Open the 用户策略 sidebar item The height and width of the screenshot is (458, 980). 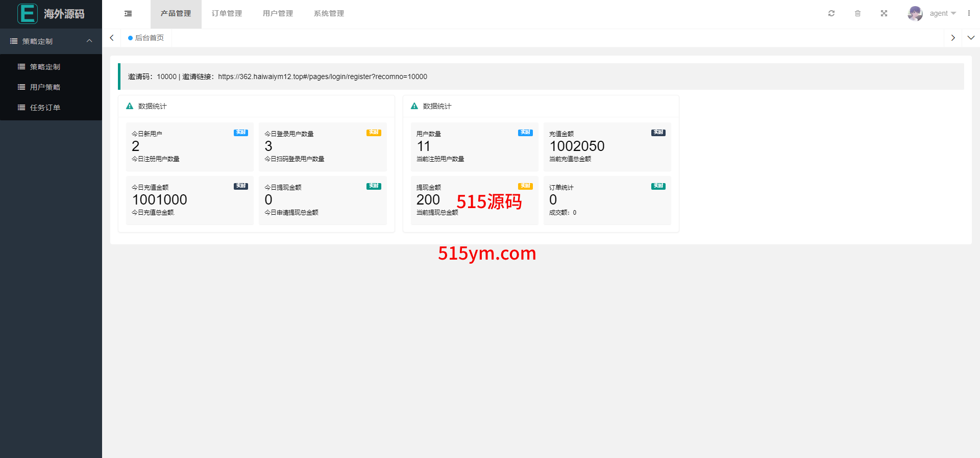pos(45,87)
